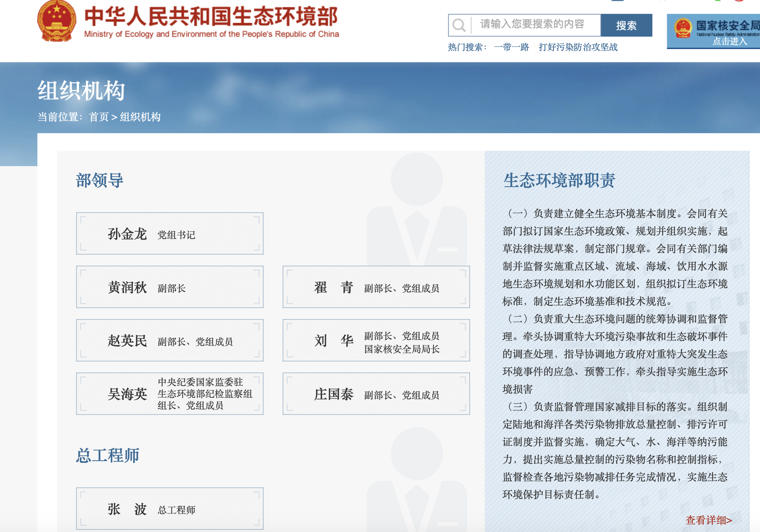This screenshot has height=532, width=760.
Task: Click the 组织机构 breadcrumb link
Action: (140, 117)
